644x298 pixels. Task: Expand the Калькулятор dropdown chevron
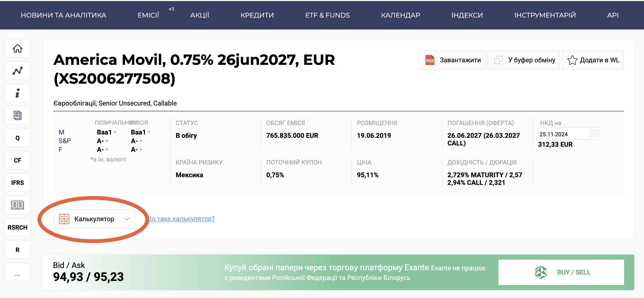pyautogui.click(x=127, y=219)
